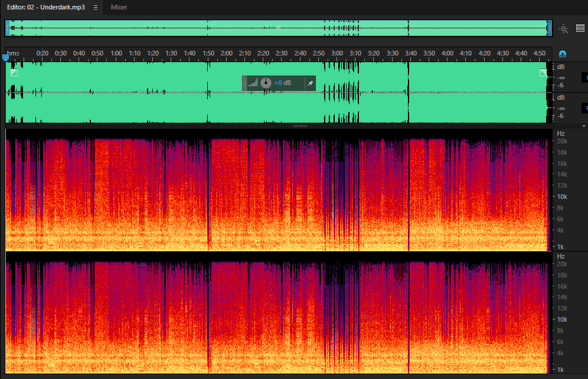Screen dimensions: 588x379
Task: Pin the volume HUD overlay
Action: coord(310,83)
